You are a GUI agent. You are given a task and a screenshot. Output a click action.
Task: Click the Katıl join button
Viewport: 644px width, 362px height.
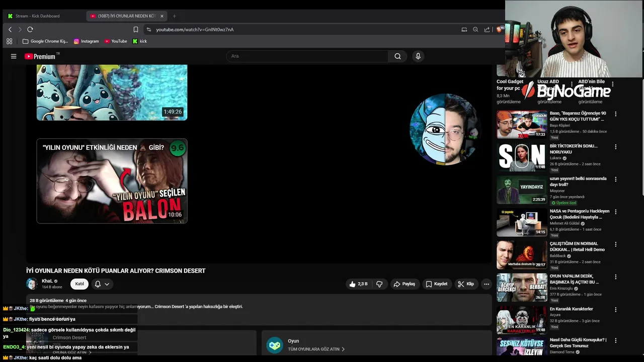(79, 284)
